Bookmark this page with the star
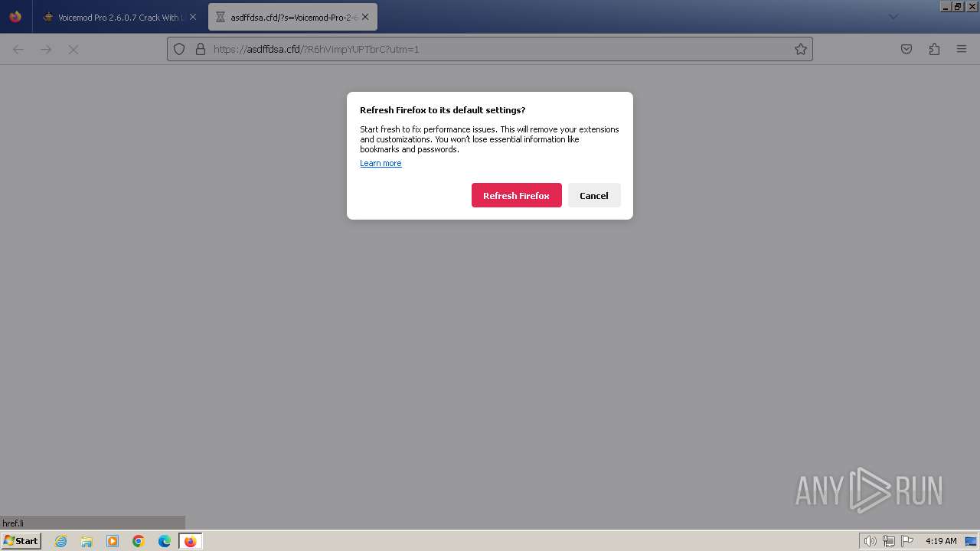980x551 pixels. (x=801, y=49)
